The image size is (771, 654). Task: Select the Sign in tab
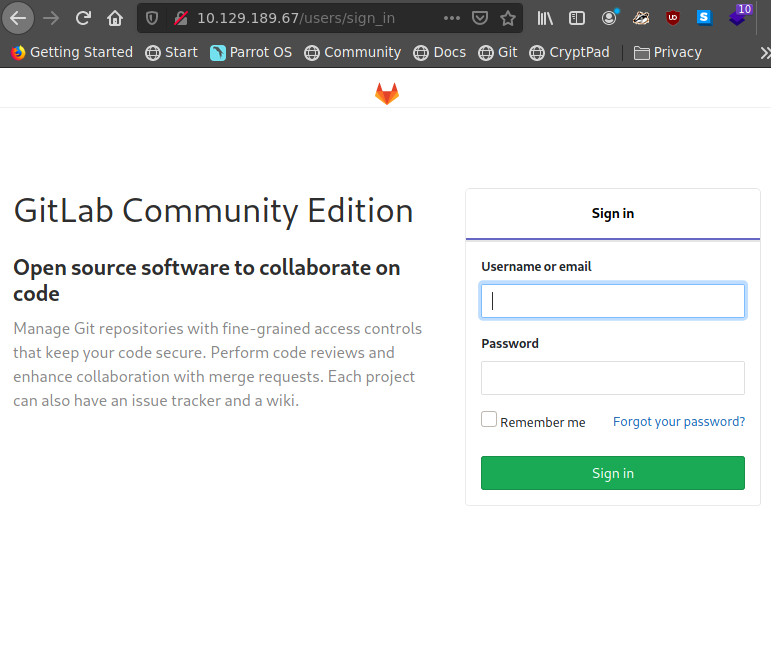tap(613, 213)
